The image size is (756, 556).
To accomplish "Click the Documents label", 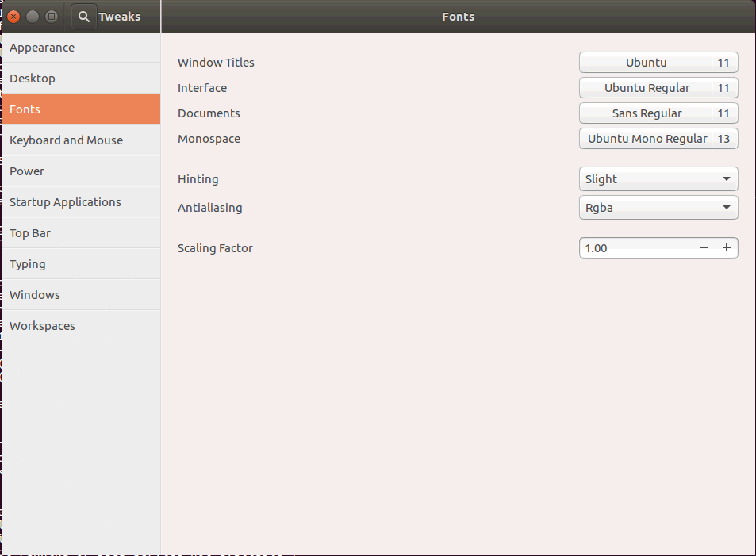I will (x=209, y=113).
